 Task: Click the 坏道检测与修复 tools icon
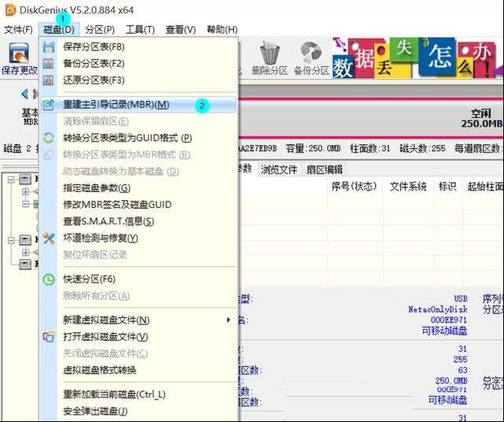[x=49, y=238]
